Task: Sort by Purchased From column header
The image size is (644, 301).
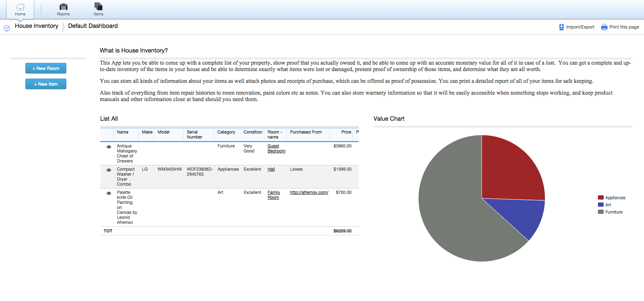Action: (306, 132)
